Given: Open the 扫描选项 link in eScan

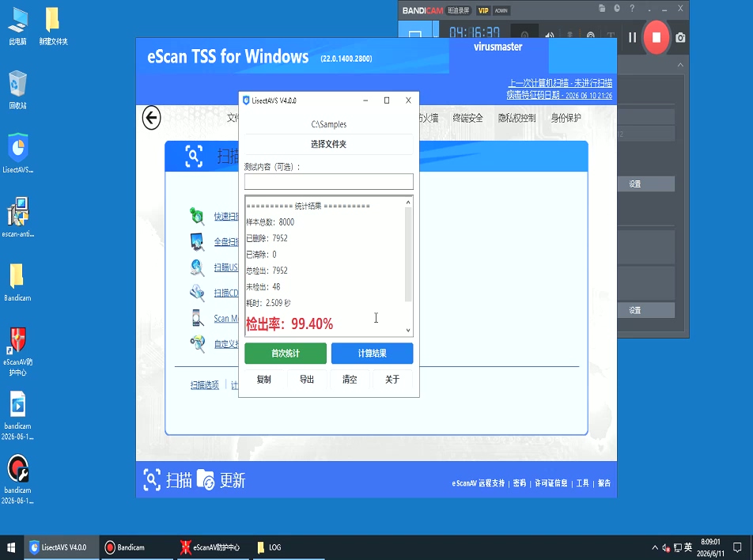Looking at the screenshot, I should click(205, 385).
